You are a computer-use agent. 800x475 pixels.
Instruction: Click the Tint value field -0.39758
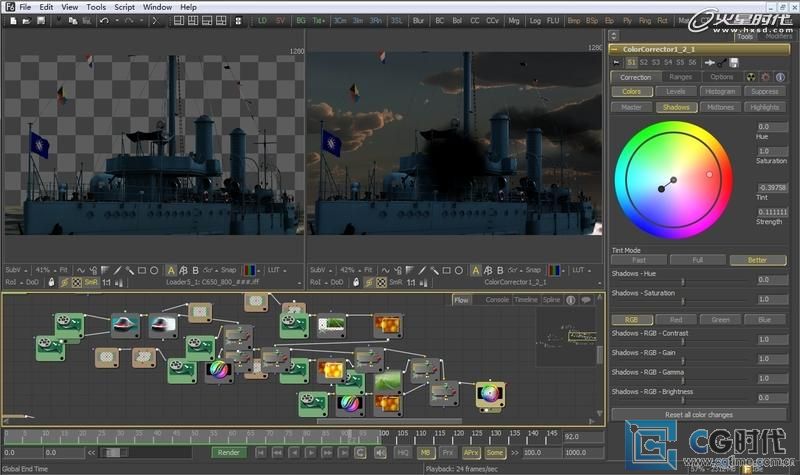click(772, 188)
